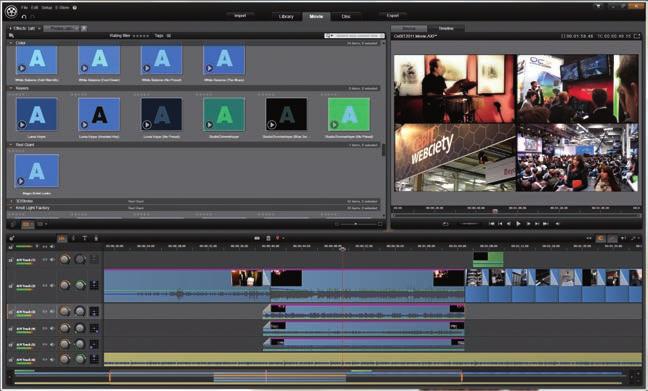Screen dimensions: 648x391
Task: Click the preview full-screen icon next to timecode
Action: 637,36
